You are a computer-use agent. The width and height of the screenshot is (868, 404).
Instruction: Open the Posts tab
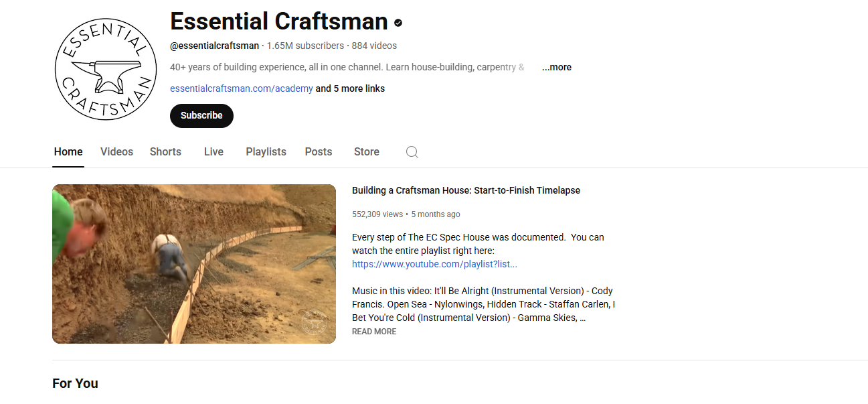click(x=318, y=152)
